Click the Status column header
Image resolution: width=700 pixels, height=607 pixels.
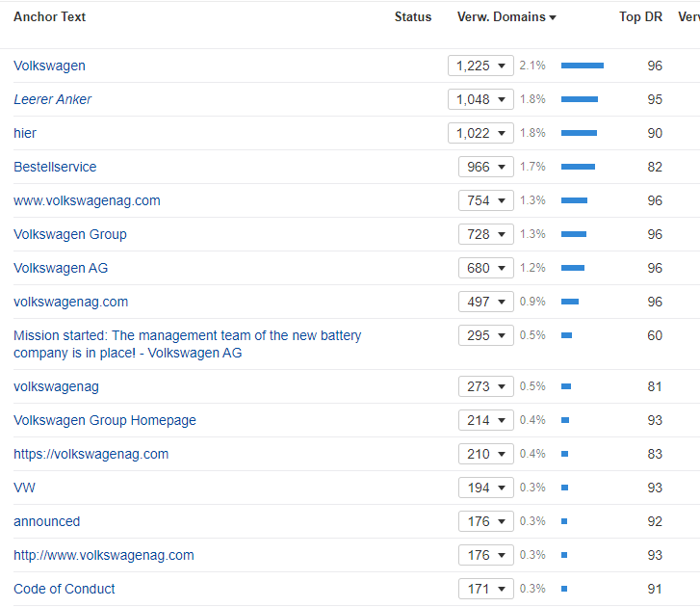click(413, 17)
